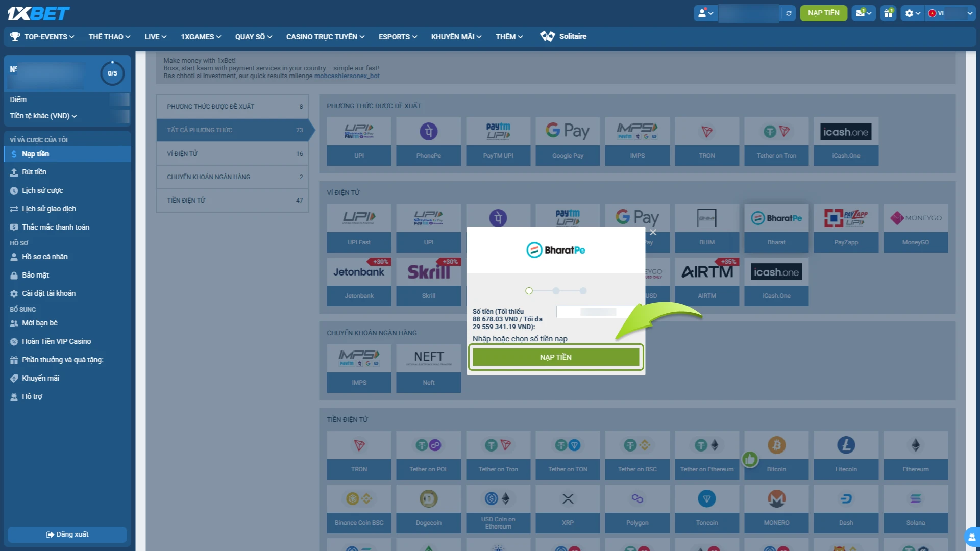The height and width of the screenshot is (551, 980).
Task: Expand Tiền tệ khác (VND) currency list
Action: 43,116
